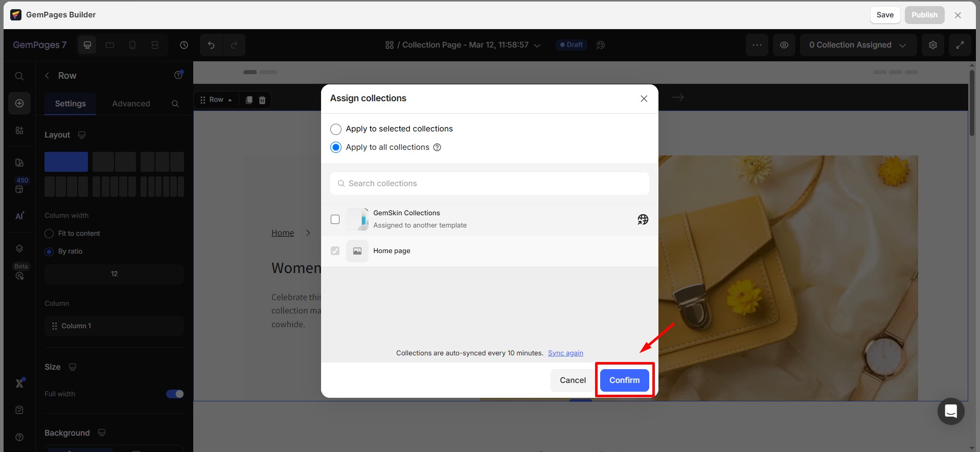Expand the 0 Collection Assigned dropdown
Image resolution: width=980 pixels, height=452 pixels.
[x=857, y=45]
